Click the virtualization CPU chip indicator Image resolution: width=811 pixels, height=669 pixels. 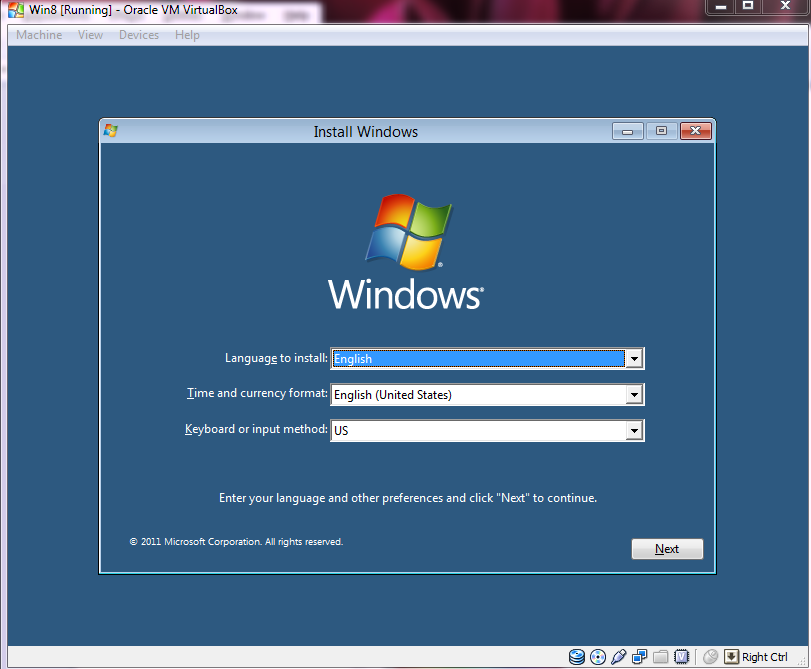pyautogui.click(x=682, y=657)
